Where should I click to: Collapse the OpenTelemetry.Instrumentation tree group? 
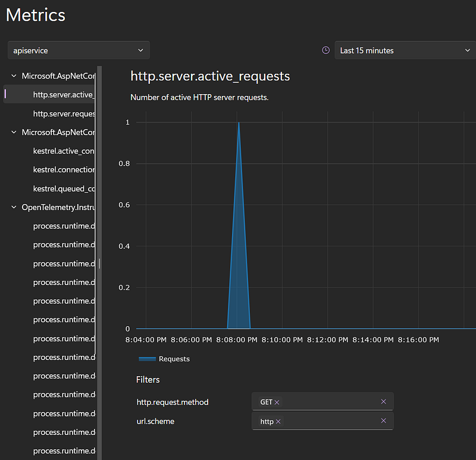[14, 207]
